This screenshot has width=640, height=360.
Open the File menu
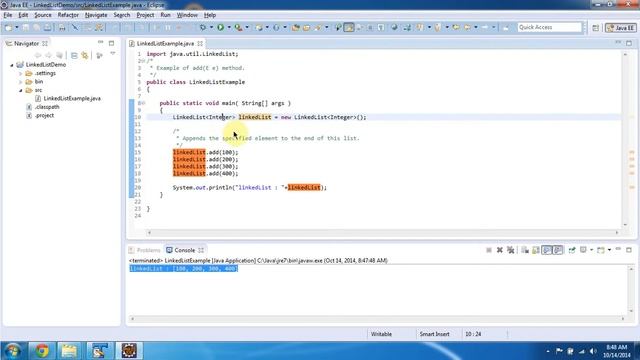(x=8, y=15)
